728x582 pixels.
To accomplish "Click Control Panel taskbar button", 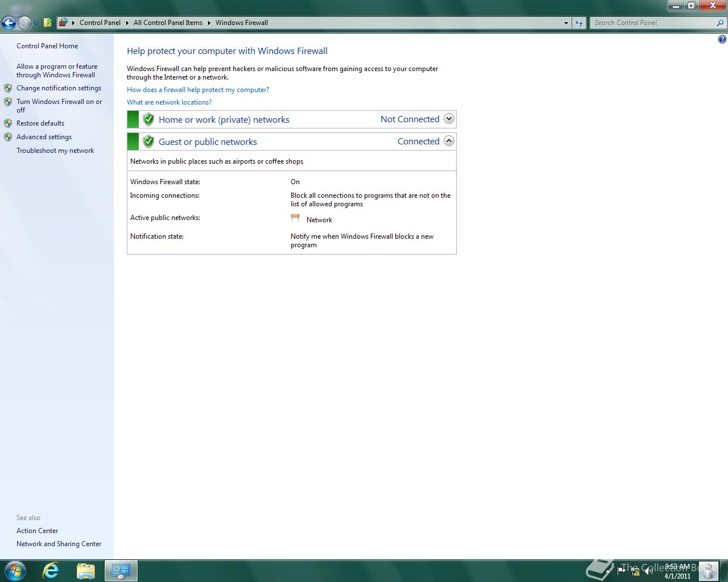I will click(121, 571).
